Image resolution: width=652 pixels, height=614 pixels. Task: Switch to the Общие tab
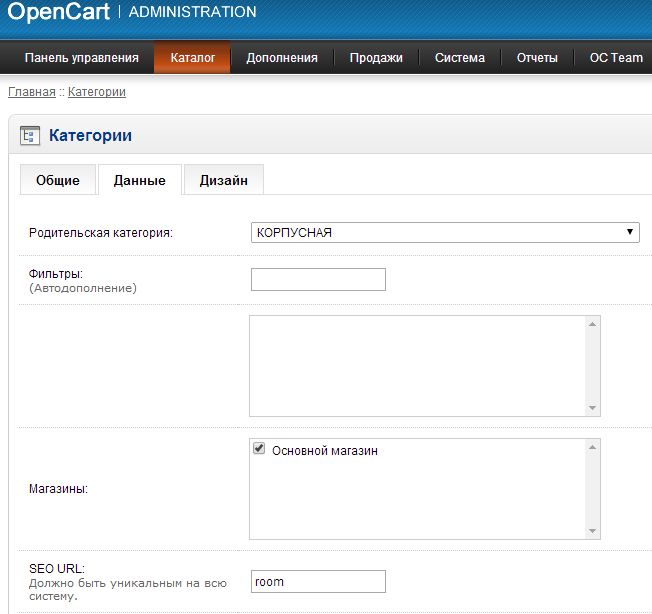58,180
